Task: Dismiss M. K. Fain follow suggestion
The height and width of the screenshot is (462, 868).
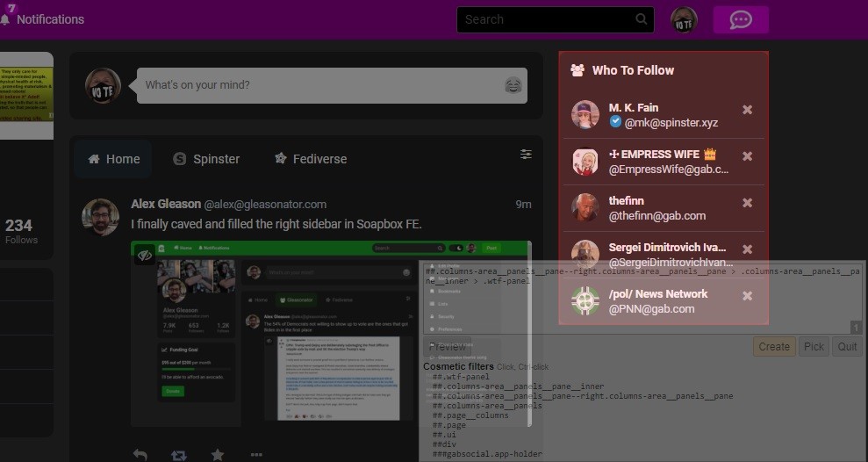Action: (747, 110)
